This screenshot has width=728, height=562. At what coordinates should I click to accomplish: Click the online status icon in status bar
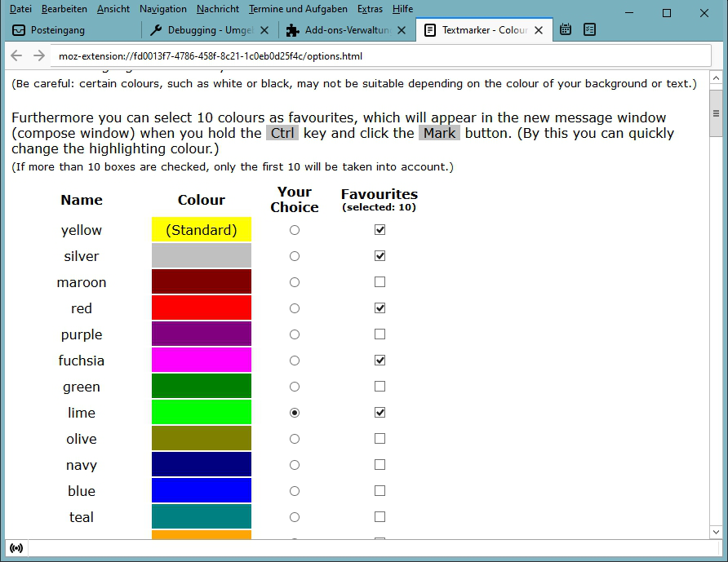coord(16,548)
